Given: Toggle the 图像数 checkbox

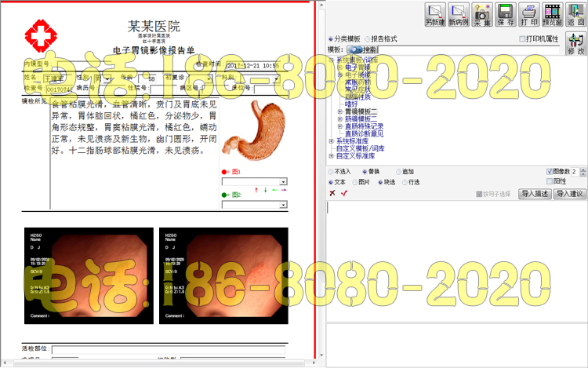Looking at the screenshot, I should click(x=550, y=171).
